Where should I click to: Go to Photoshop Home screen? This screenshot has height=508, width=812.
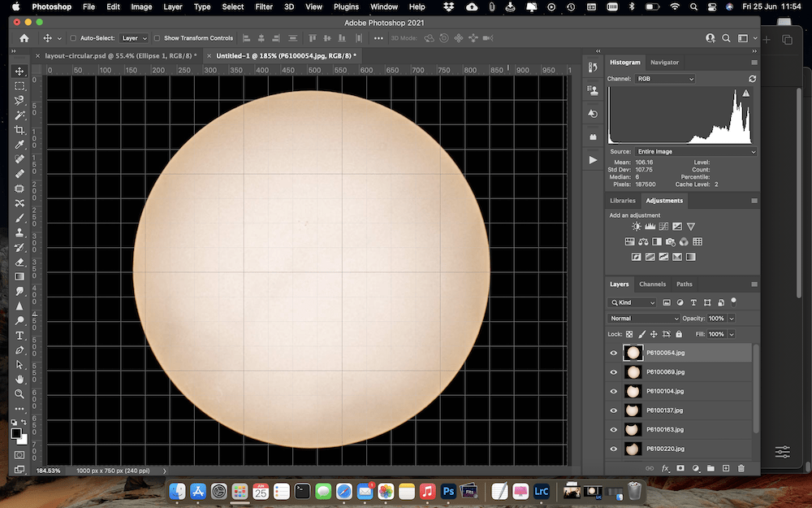pos(24,38)
